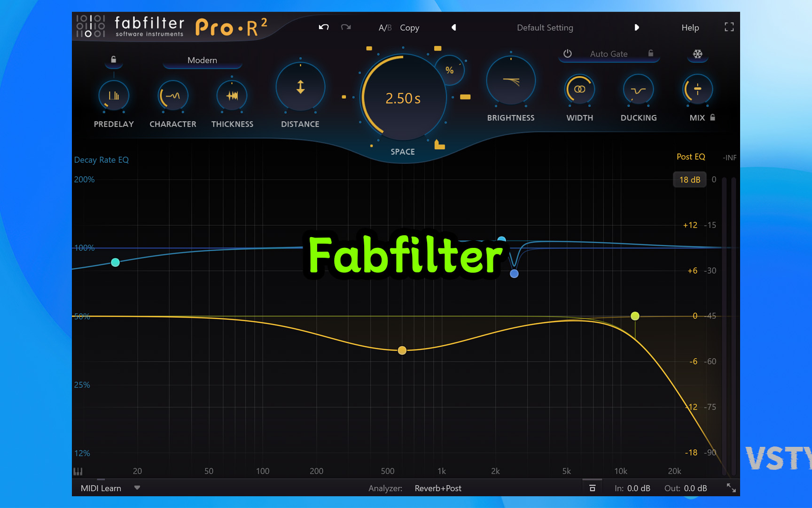812x508 pixels.
Task: Open the Help menu
Action: coord(690,28)
